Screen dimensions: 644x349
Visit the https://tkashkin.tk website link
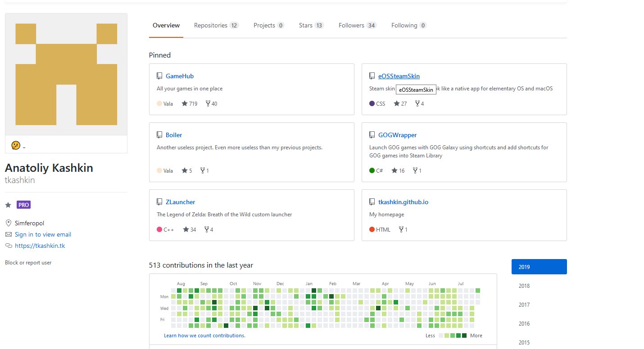[40, 246]
